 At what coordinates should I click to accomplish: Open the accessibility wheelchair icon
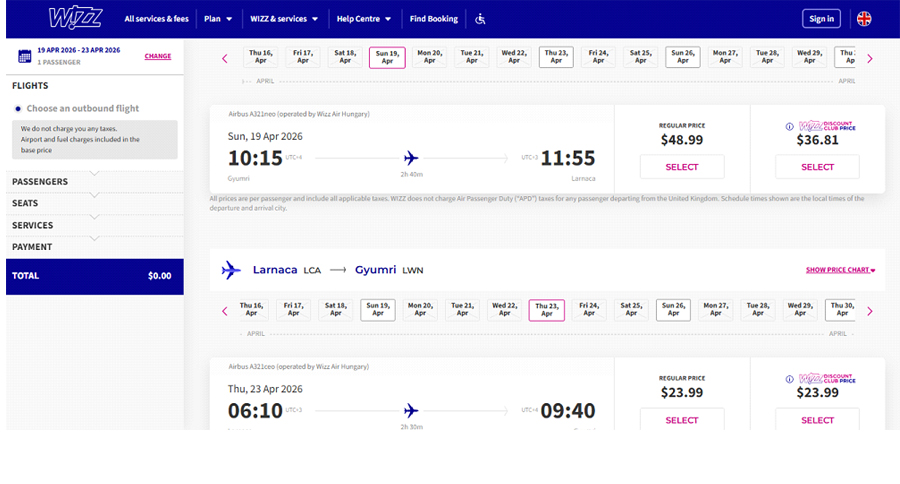click(480, 19)
